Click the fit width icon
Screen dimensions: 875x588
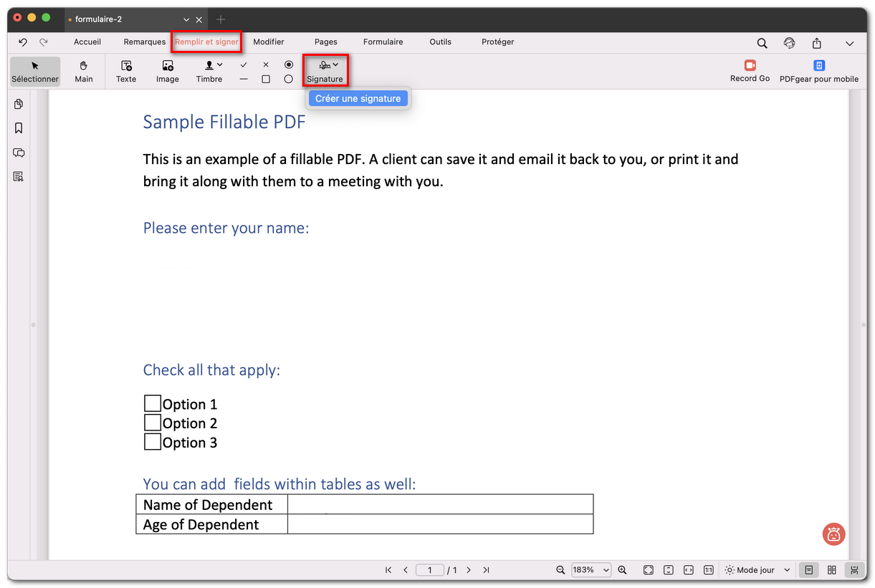(689, 570)
